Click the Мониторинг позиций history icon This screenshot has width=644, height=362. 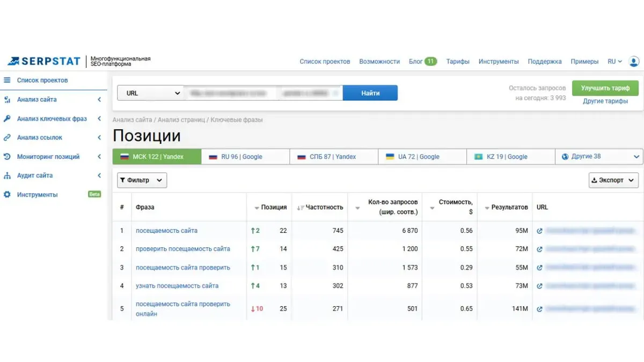tap(7, 157)
